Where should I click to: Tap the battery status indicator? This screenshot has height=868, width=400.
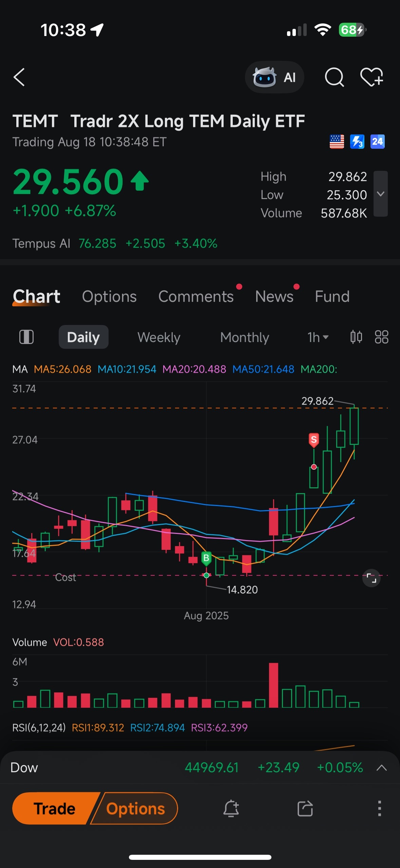(353, 30)
